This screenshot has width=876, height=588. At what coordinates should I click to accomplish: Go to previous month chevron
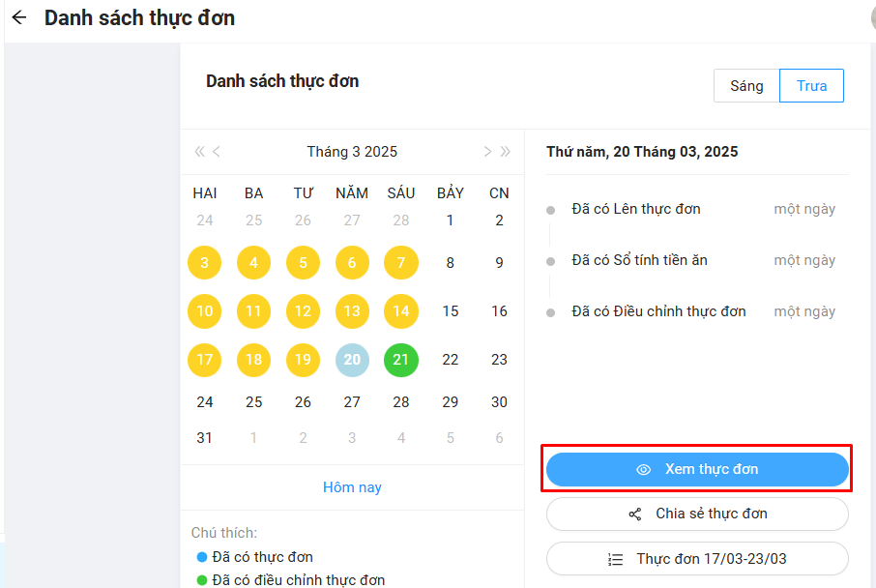(217, 151)
